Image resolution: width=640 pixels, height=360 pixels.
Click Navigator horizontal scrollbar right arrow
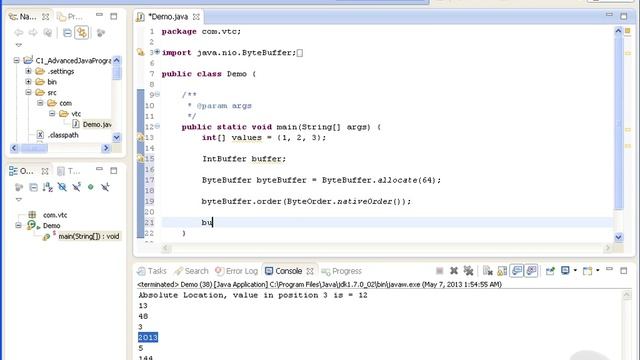pos(106,148)
